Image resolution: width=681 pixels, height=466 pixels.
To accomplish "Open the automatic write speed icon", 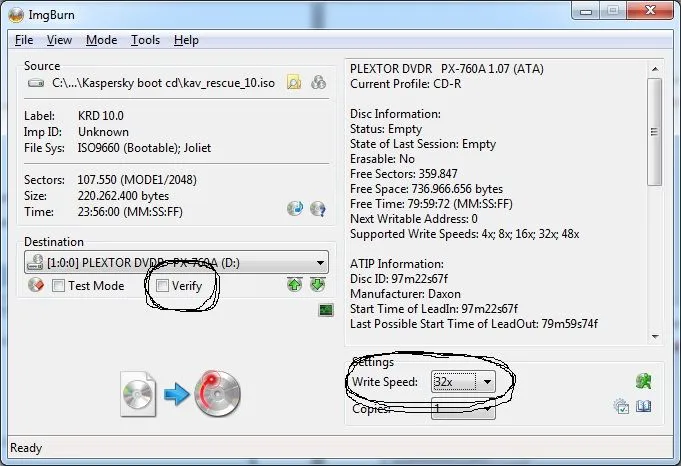I will pos(644,381).
